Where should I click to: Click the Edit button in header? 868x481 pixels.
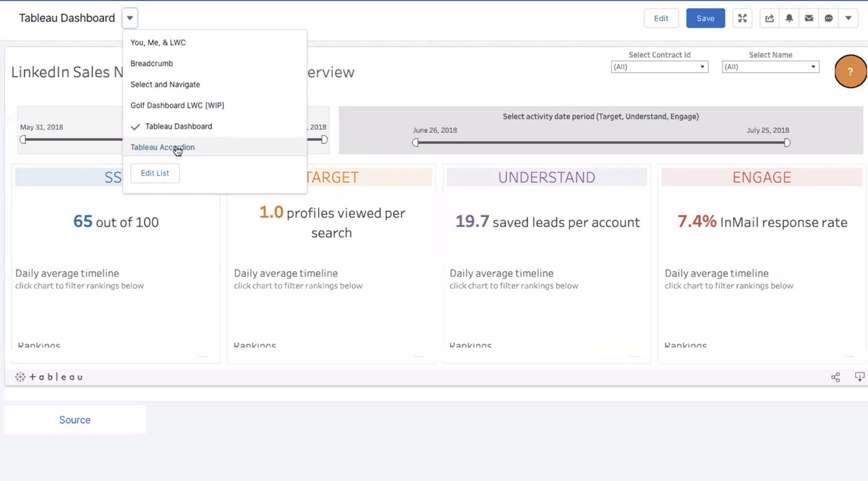[661, 18]
